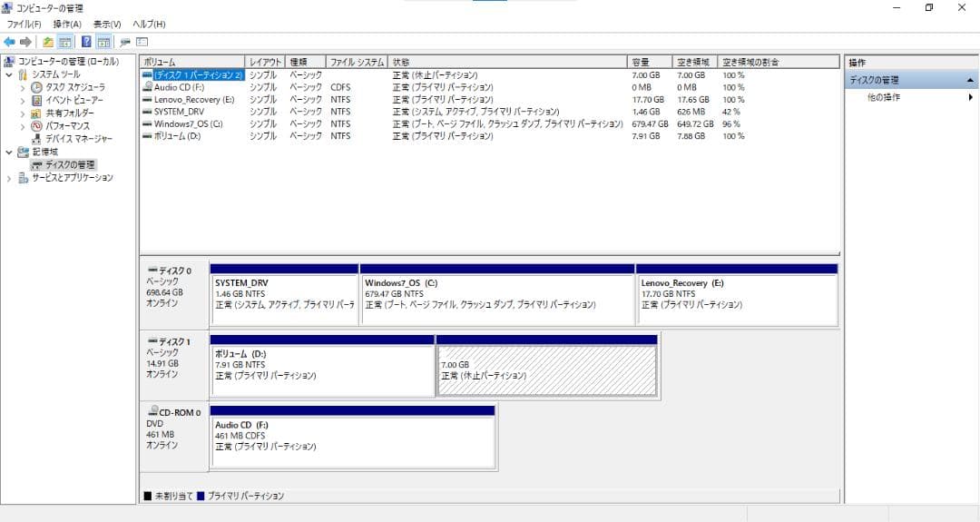Click the タスク スケジューラ clock icon
980x522 pixels.
tap(37, 87)
